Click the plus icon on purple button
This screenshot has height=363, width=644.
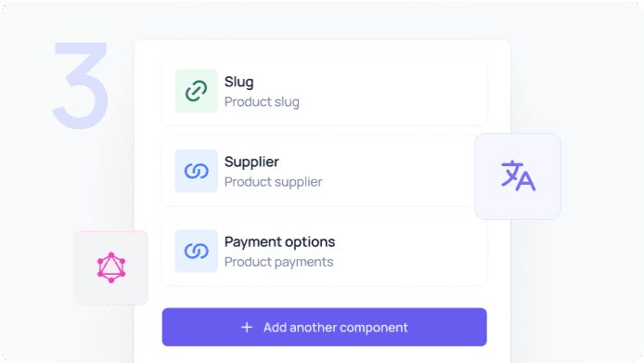[x=247, y=327]
